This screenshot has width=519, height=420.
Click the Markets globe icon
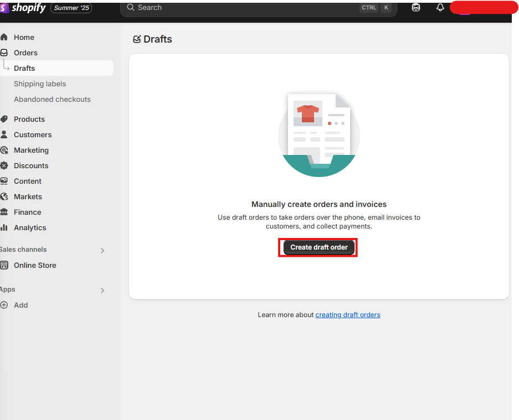(4, 196)
